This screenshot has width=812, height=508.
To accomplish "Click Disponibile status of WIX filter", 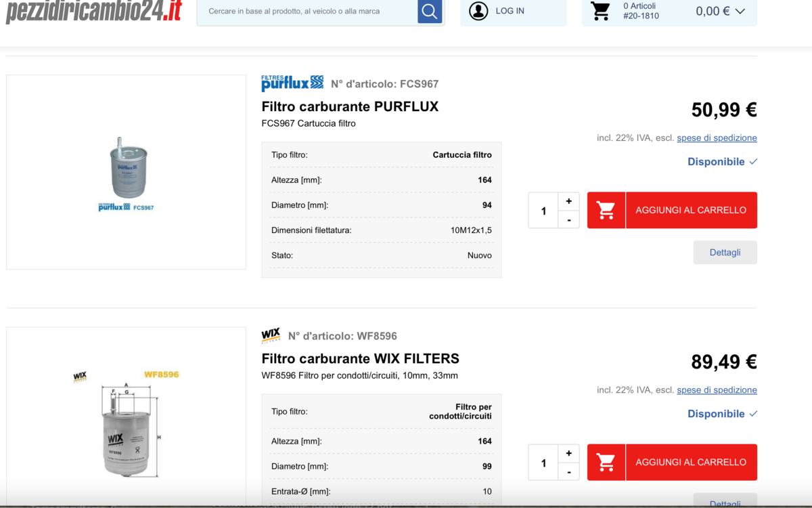I will coord(722,413).
